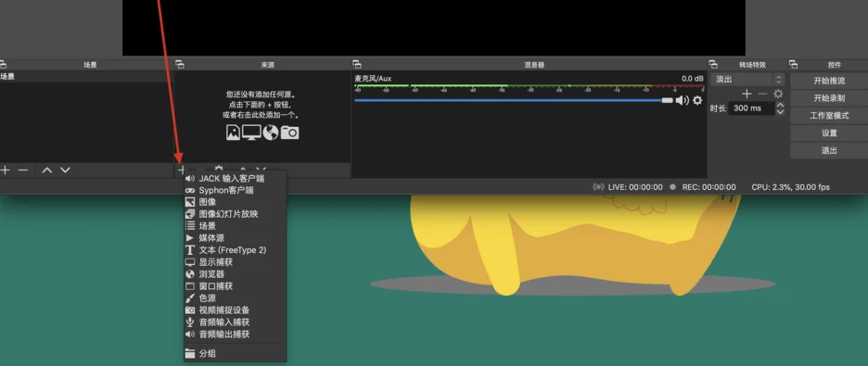Image resolution: width=868 pixels, height=366 pixels.
Task: Add a transition with the plus icon
Action: pos(747,94)
